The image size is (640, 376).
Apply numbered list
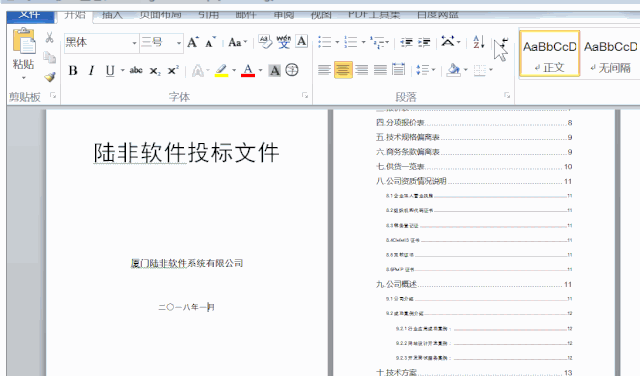click(351, 42)
